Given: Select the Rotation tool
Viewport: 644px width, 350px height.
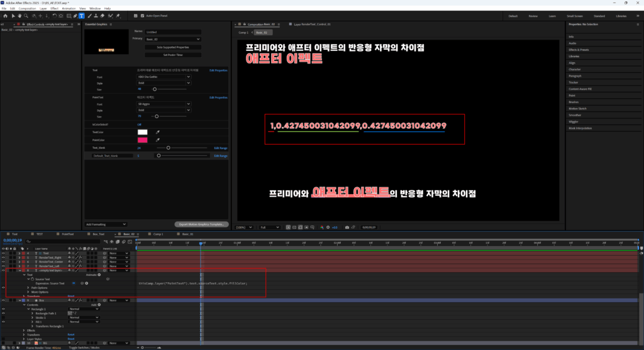Looking at the screenshot, I should (x=54, y=16).
